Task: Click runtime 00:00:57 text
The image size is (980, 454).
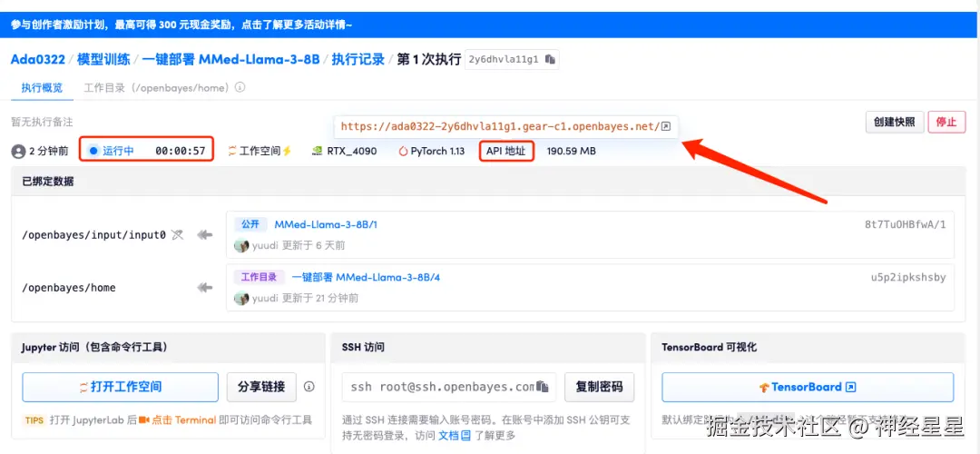Action: tap(180, 151)
